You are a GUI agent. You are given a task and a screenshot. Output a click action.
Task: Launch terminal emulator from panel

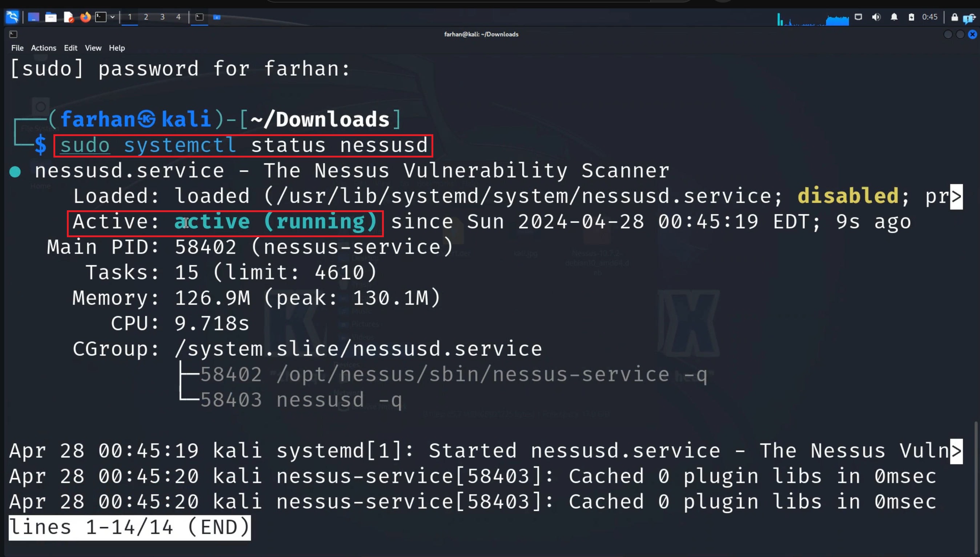(x=101, y=17)
